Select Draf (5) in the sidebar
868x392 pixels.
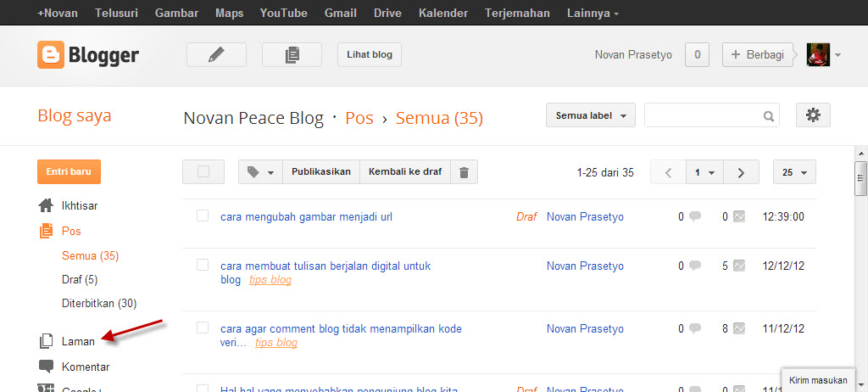point(80,279)
